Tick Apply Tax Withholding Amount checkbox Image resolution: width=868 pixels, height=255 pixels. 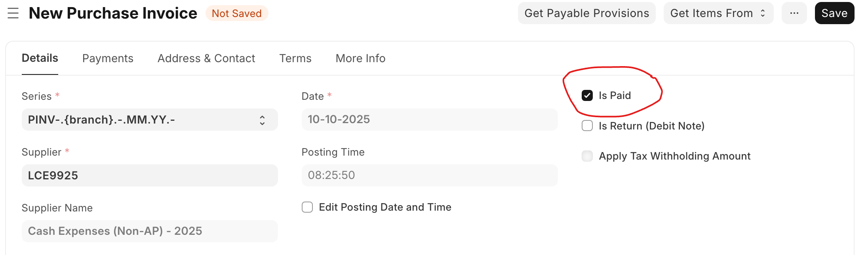click(x=587, y=156)
